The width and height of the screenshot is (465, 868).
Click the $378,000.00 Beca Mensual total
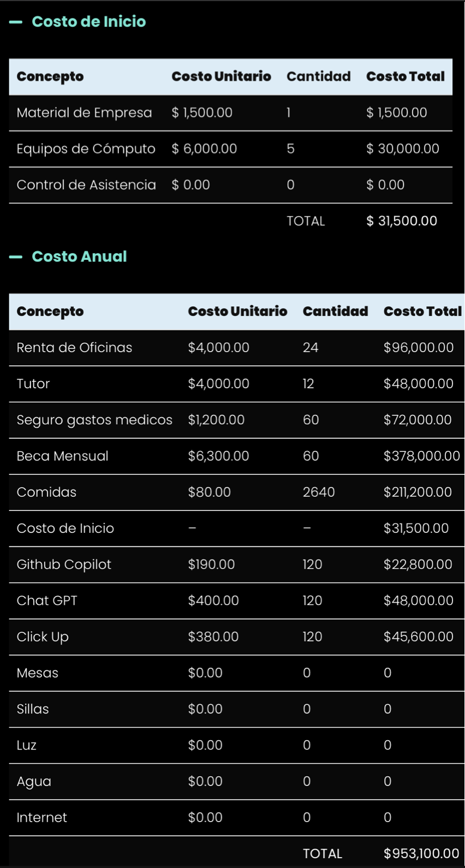point(421,456)
